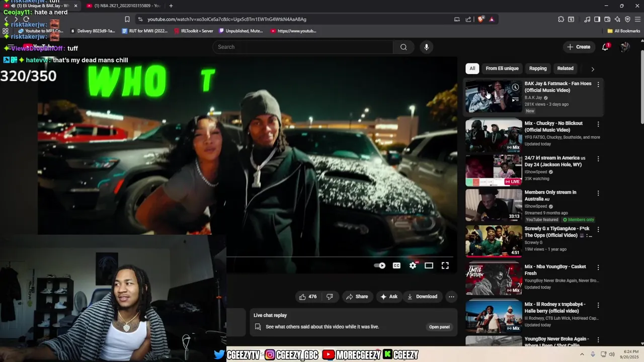This screenshot has width=644, height=362.
Task: Enter full screen on the video player
Action: tap(445, 265)
